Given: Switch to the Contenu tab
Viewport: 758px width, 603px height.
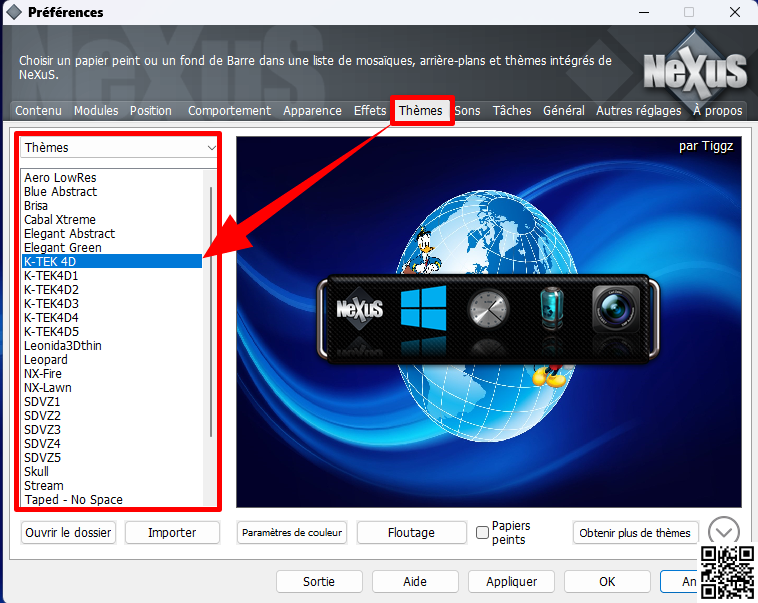Looking at the screenshot, I should coord(38,111).
